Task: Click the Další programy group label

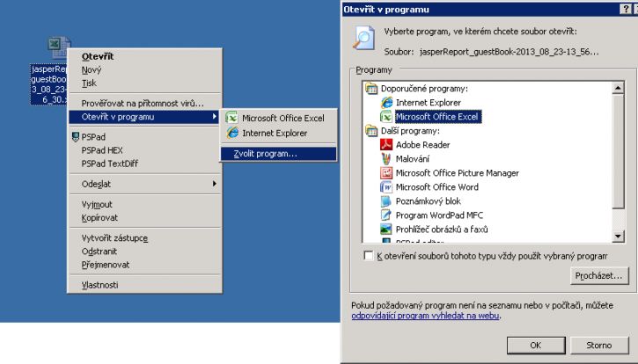Action: (410, 131)
